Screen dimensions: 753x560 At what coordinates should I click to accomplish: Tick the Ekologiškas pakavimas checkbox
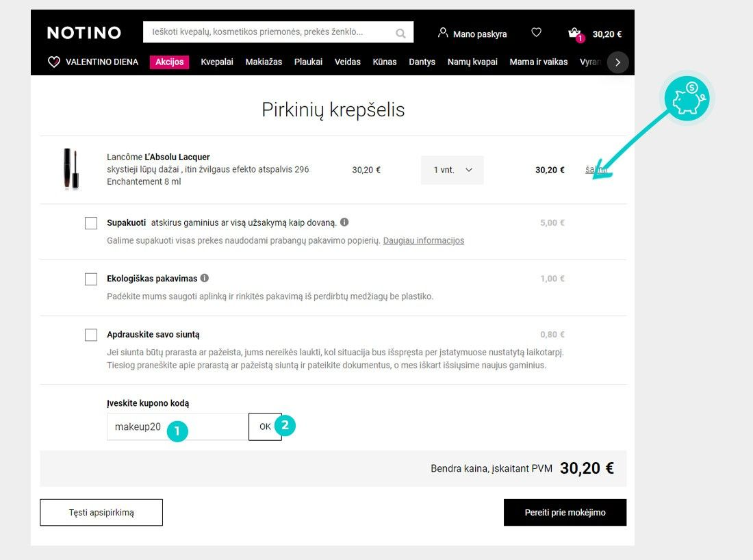coord(91,279)
